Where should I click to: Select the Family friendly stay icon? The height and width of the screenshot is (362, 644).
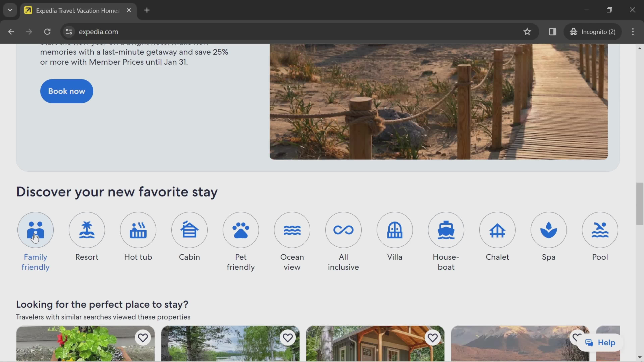[x=36, y=230]
